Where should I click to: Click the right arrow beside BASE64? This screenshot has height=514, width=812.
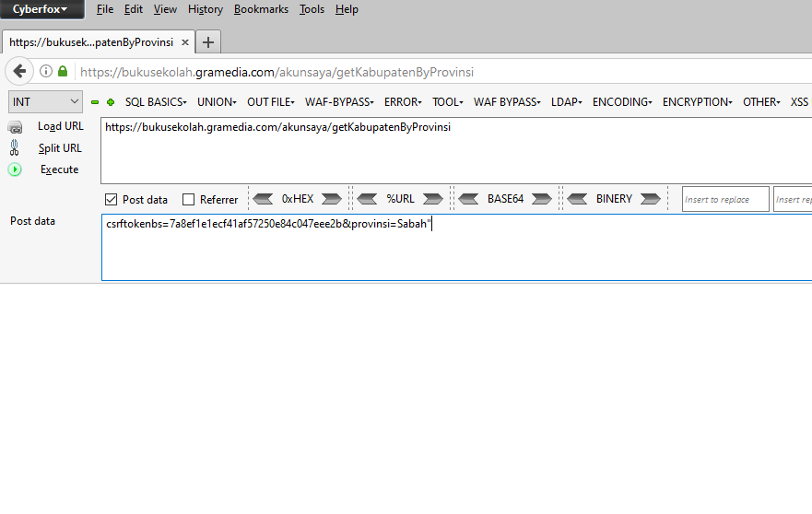coord(541,199)
